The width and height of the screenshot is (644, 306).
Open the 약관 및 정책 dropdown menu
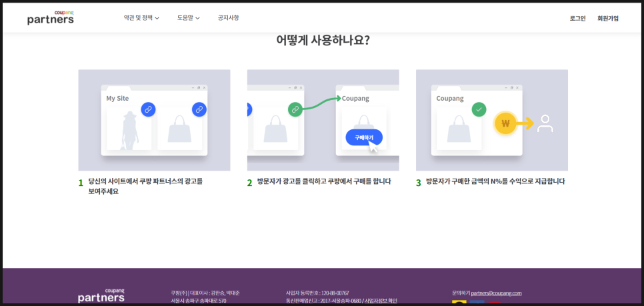pos(141,18)
